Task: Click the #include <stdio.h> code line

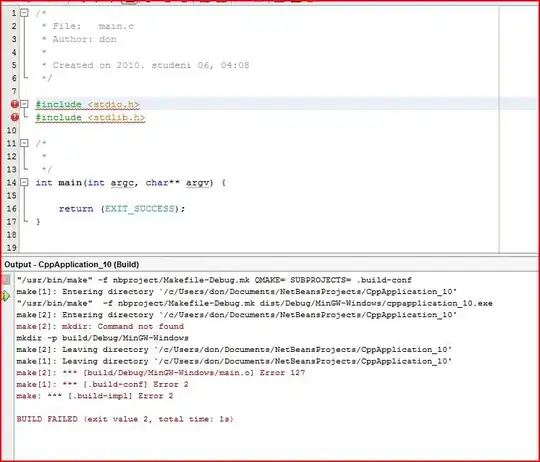Action: (x=87, y=104)
